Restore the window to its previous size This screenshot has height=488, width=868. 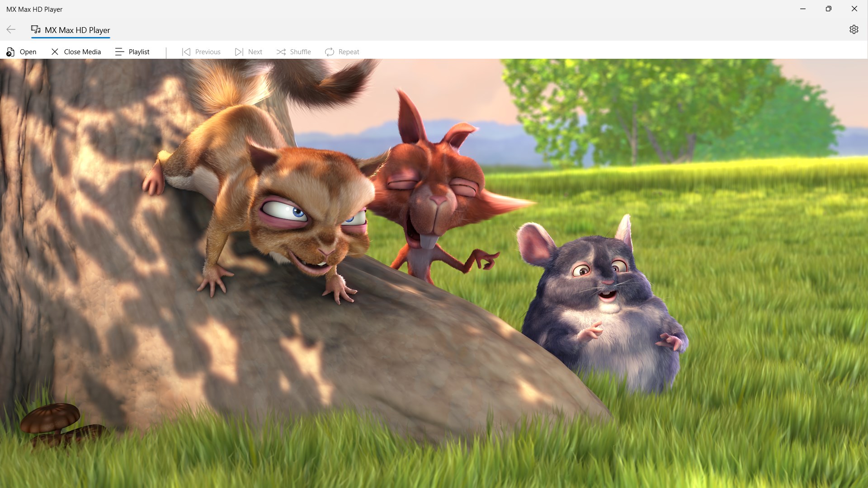click(829, 9)
